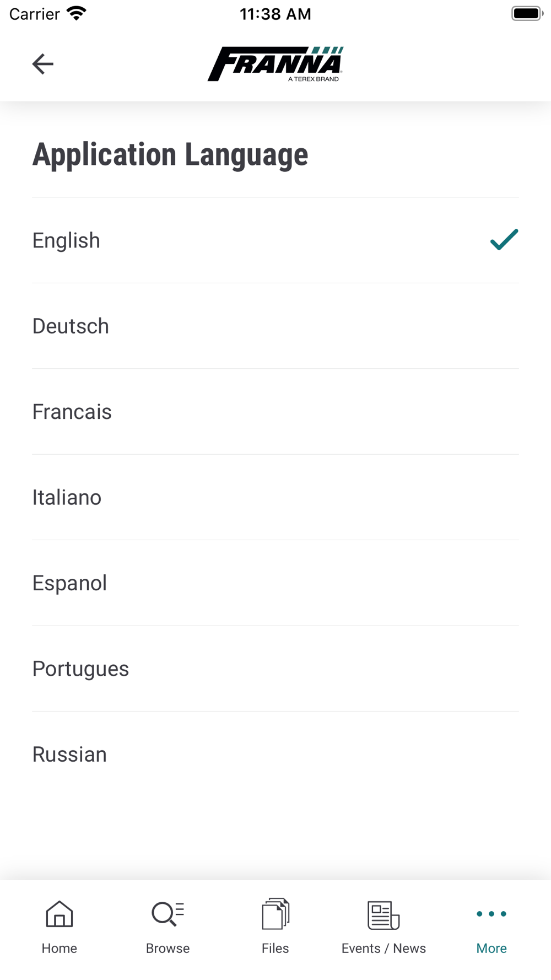
Task: Tap the Browse magnifier icon
Action: (168, 913)
